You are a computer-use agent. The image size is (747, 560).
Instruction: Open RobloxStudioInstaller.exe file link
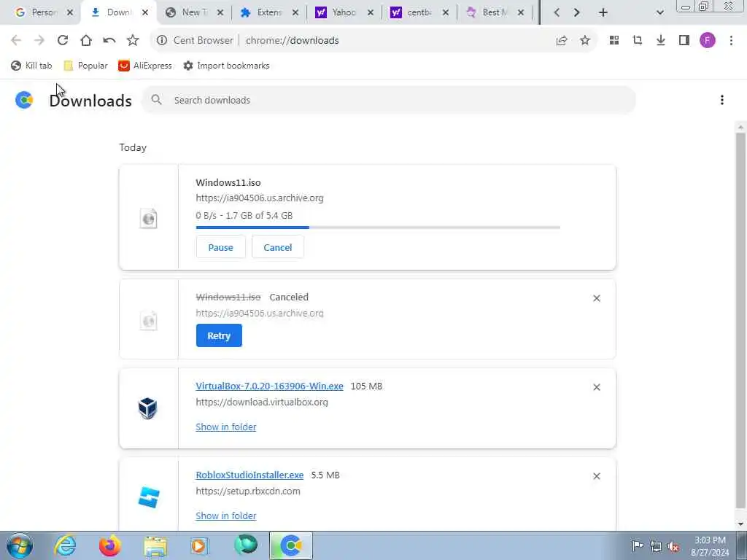249,475
